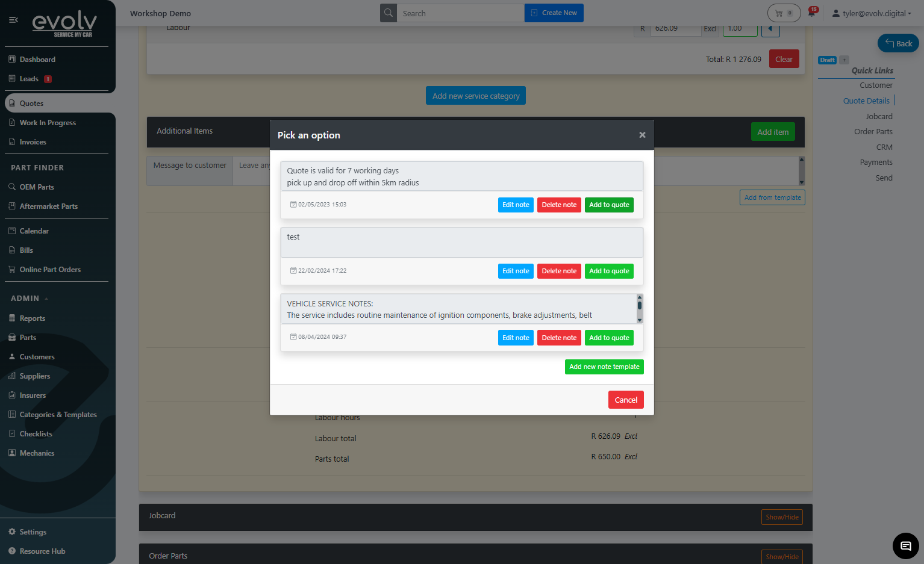The image size is (924, 564).
Task: Click the Resource Hub help icon
Action: coord(12,551)
